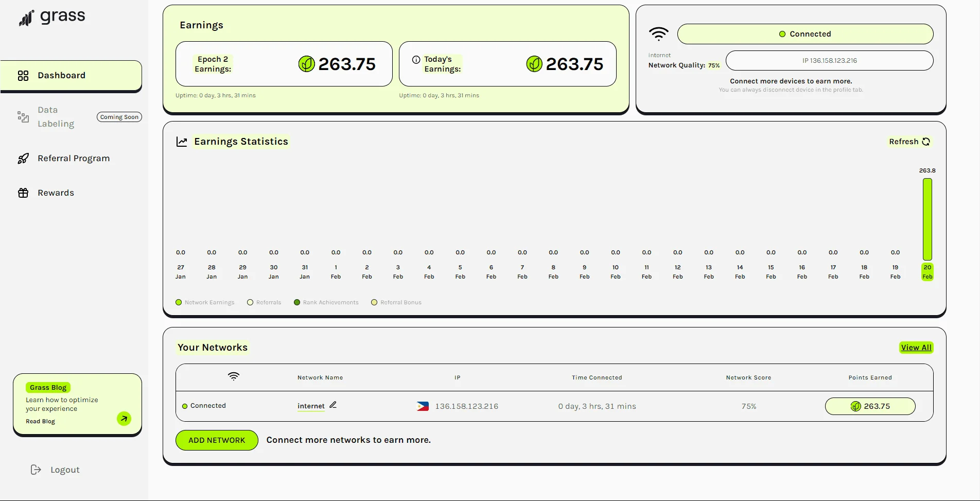
Task: Click the Coming Soon badge
Action: click(x=119, y=117)
